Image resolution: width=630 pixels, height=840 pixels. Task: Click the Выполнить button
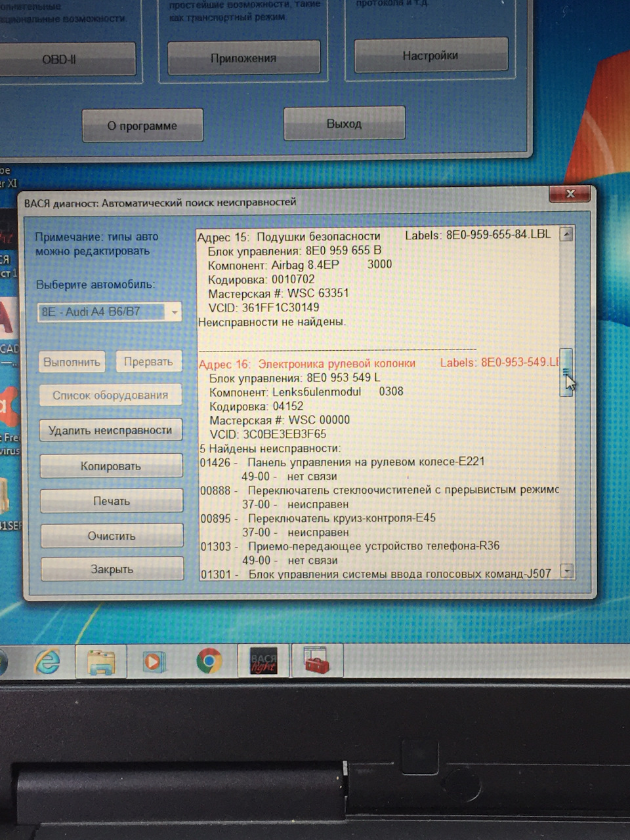click(72, 362)
